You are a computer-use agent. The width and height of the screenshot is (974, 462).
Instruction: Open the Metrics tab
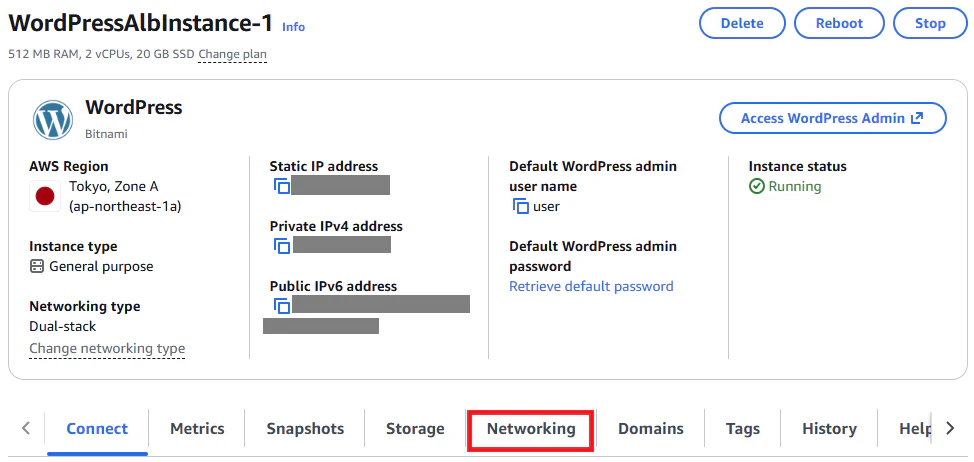(197, 428)
